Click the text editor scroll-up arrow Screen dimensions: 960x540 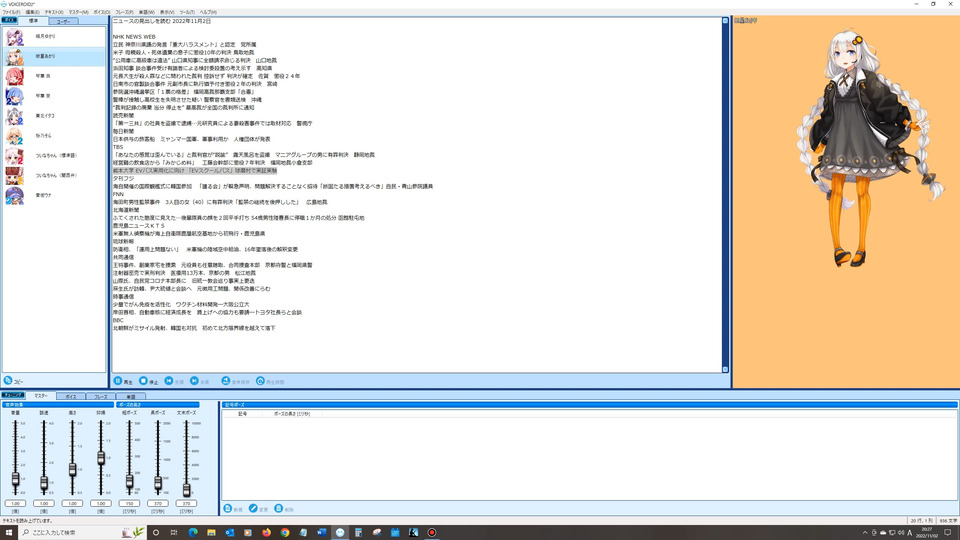726,21
